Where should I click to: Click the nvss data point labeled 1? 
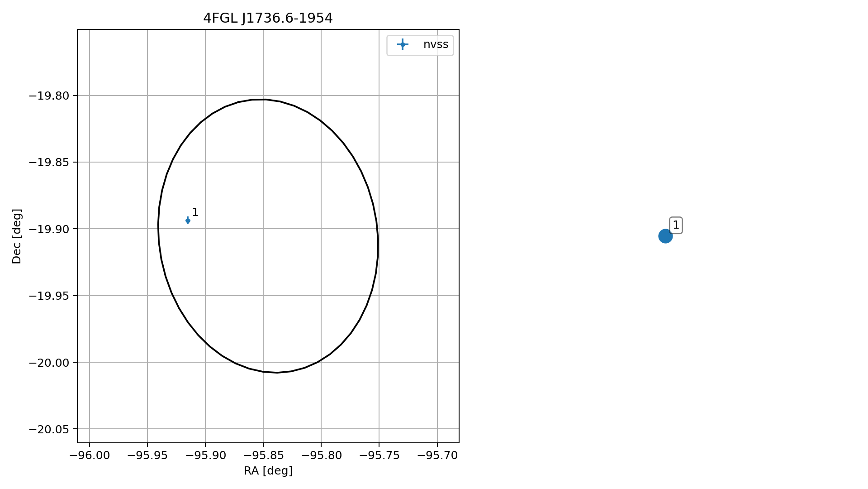click(188, 221)
